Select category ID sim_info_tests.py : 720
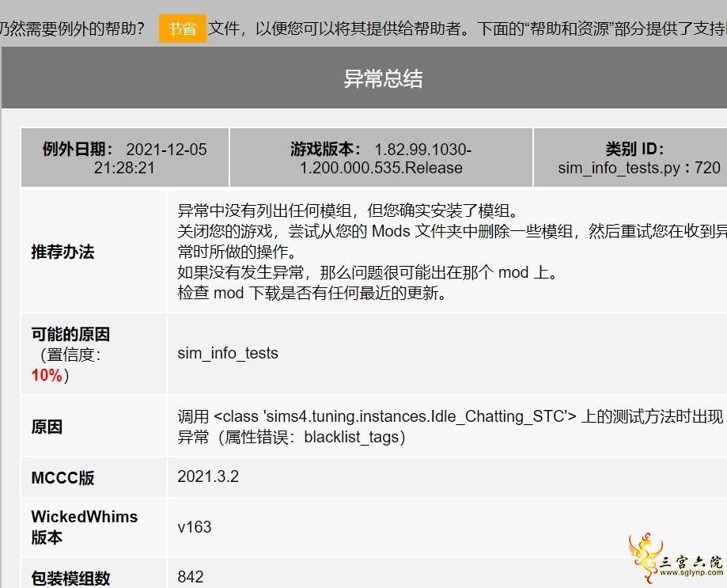The width and height of the screenshot is (727, 588). click(639, 168)
